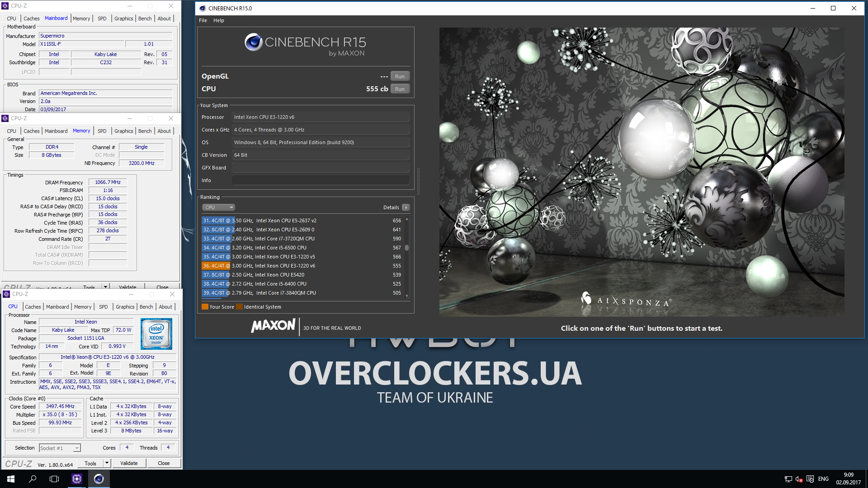The height and width of the screenshot is (488, 868).
Task: Open the taskbar clock and date
Action: tap(848, 479)
